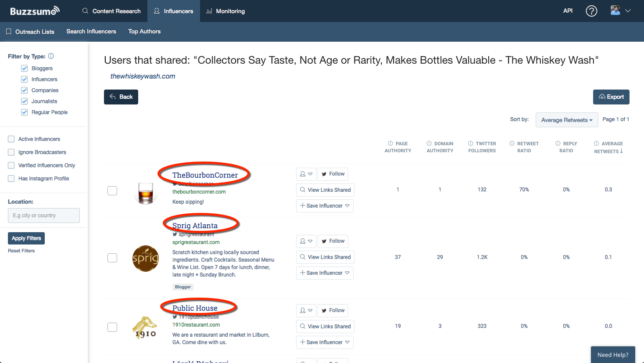Click the Page Authority info icon
Screen dimensions: 644x363
click(390, 144)
